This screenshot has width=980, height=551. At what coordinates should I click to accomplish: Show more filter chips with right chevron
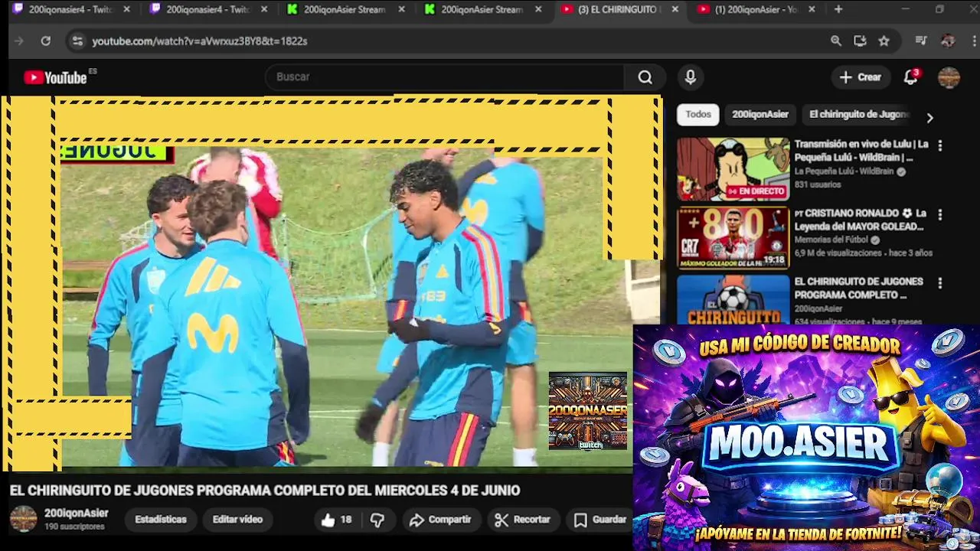929,118
